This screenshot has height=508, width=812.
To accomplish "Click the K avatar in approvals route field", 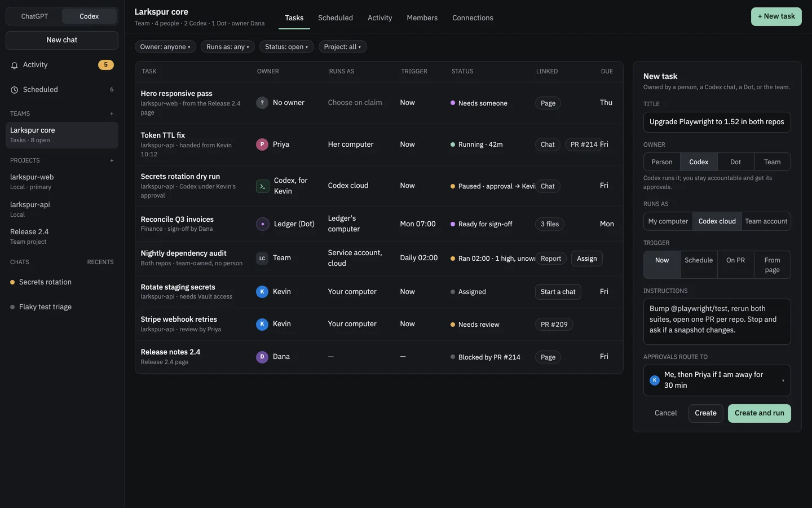I will tap(655, 380).
